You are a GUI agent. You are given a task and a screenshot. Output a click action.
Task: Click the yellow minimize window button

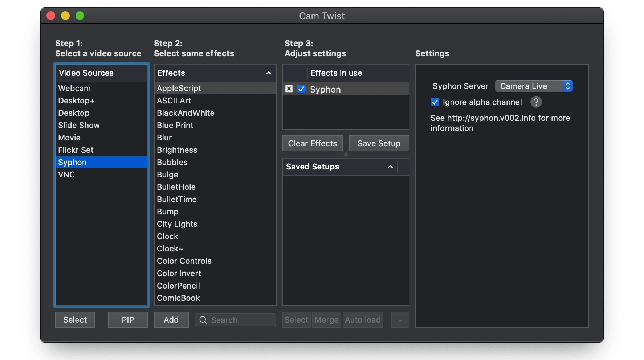click(x=65, y=16)
